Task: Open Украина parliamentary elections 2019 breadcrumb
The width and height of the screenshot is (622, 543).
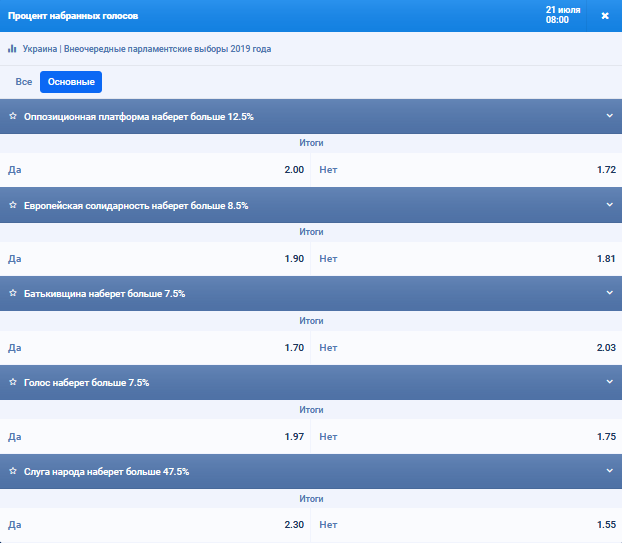Action: pyautogui.click(x=146, y=48)
